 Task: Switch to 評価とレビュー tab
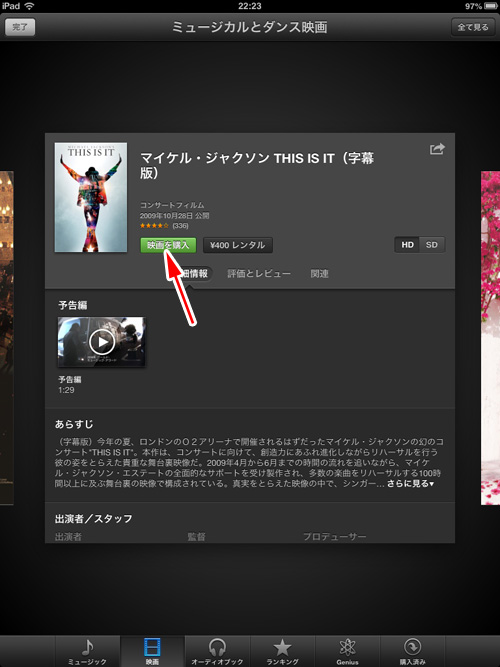pos(259,274)
